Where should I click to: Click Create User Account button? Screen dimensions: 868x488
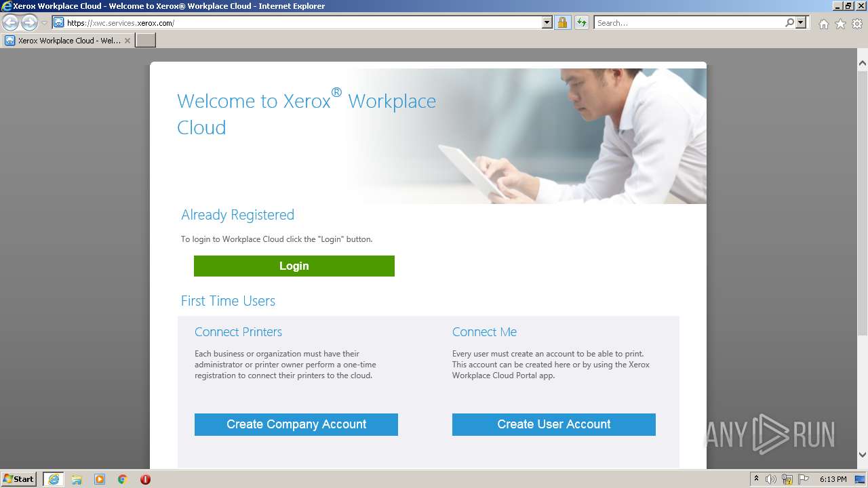click(x=554, y=424)
